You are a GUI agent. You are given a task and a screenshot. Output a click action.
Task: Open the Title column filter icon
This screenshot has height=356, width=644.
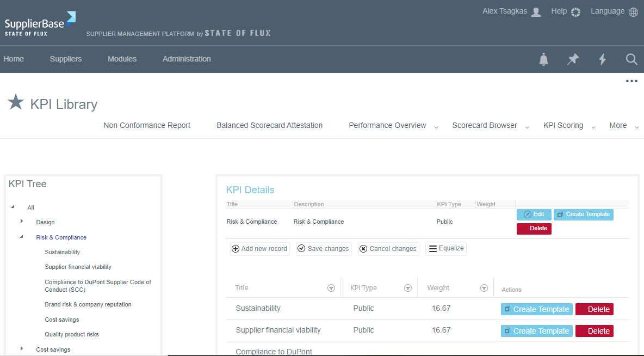click(x=331, y=287)
